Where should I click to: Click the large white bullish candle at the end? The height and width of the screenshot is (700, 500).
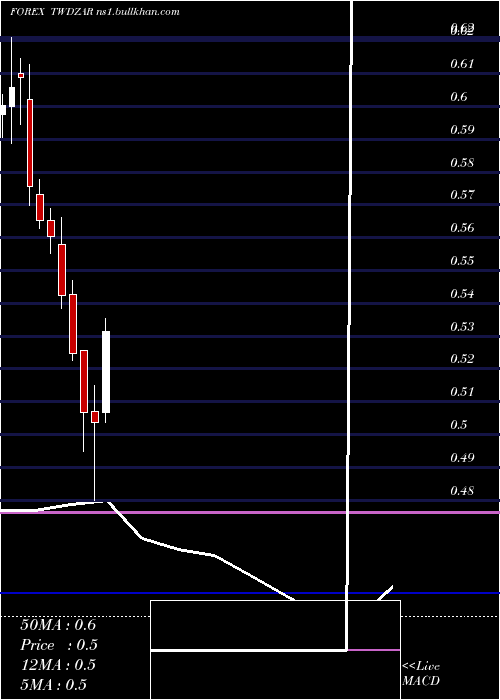[106, 371]
